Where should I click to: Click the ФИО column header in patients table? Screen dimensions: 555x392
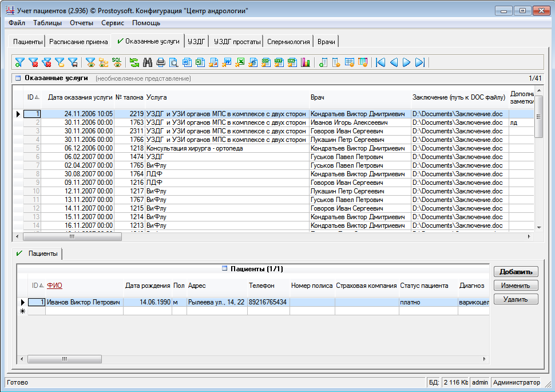coord(54,286)
